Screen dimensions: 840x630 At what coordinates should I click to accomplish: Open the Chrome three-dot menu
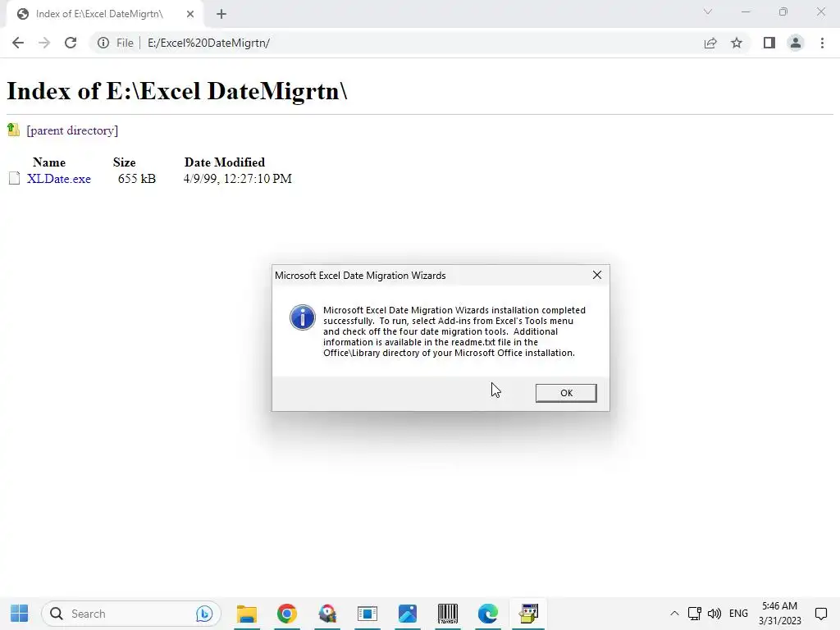click(x=822, y=43)
